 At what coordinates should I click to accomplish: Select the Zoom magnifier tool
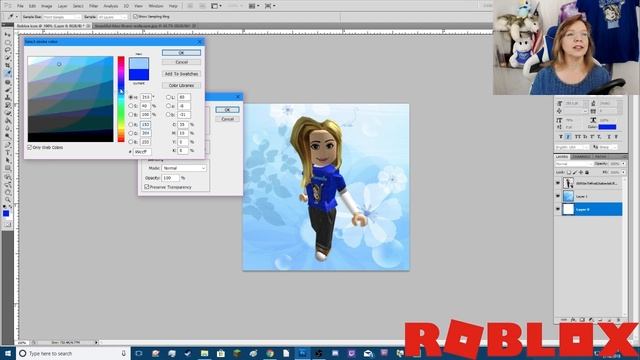8,198
